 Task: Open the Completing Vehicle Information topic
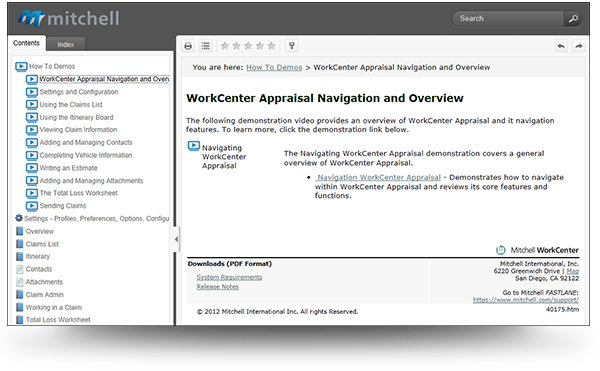86,155
